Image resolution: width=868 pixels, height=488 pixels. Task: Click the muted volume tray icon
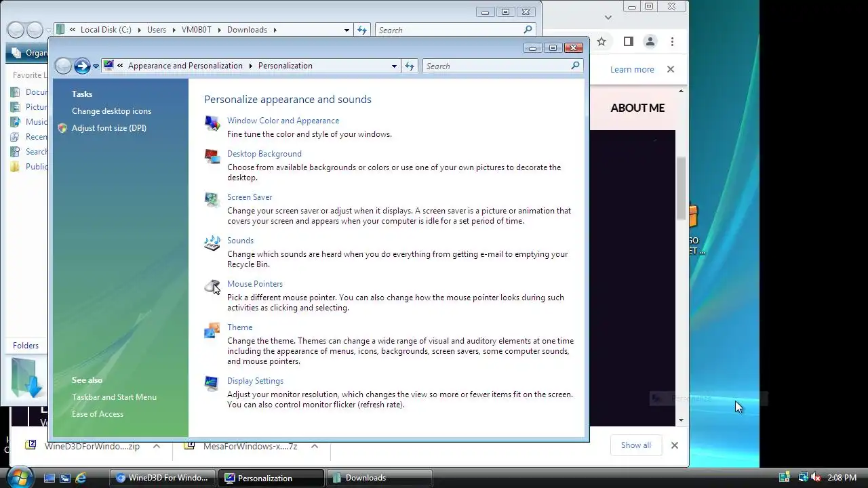click(x=816, y=478)
